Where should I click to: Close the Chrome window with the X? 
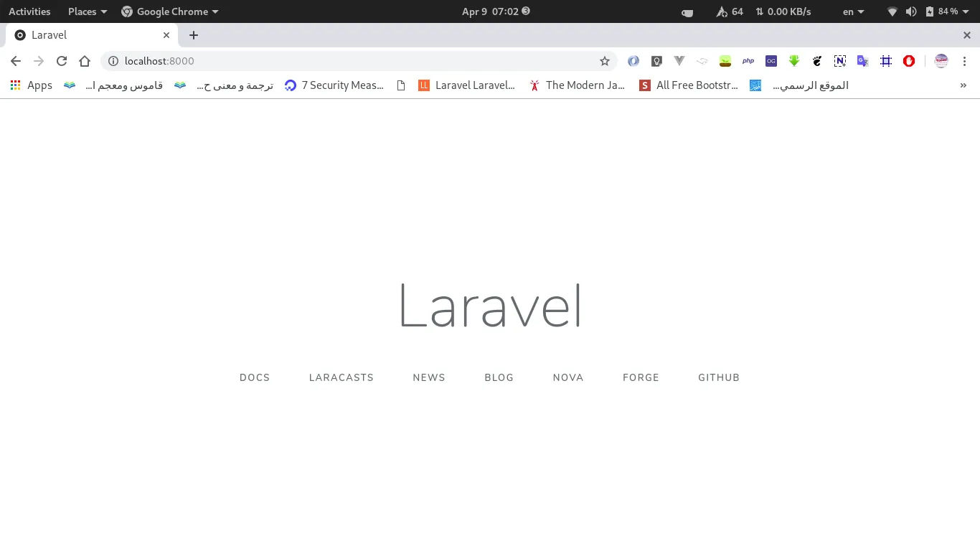tap(966, 35)
